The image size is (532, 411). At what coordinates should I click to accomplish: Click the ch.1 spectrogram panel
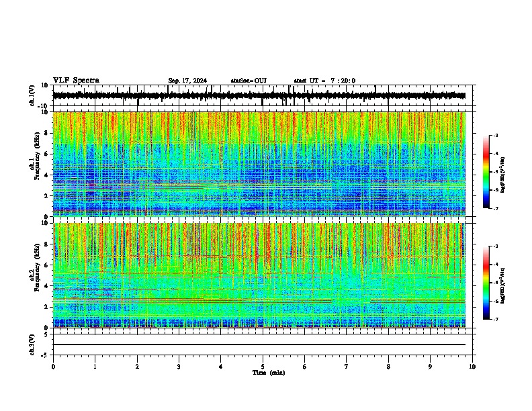pyautogui.click(x=259, y=164)
